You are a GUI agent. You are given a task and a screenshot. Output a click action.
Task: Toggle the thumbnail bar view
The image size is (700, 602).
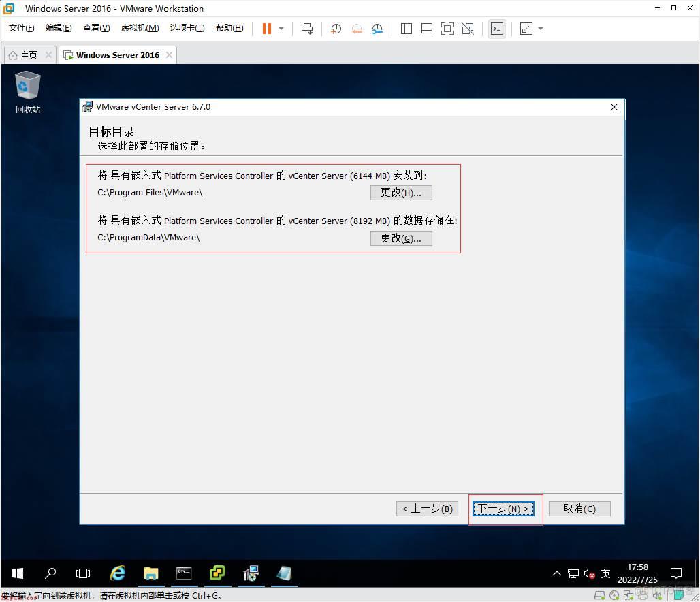coord(427,29)
